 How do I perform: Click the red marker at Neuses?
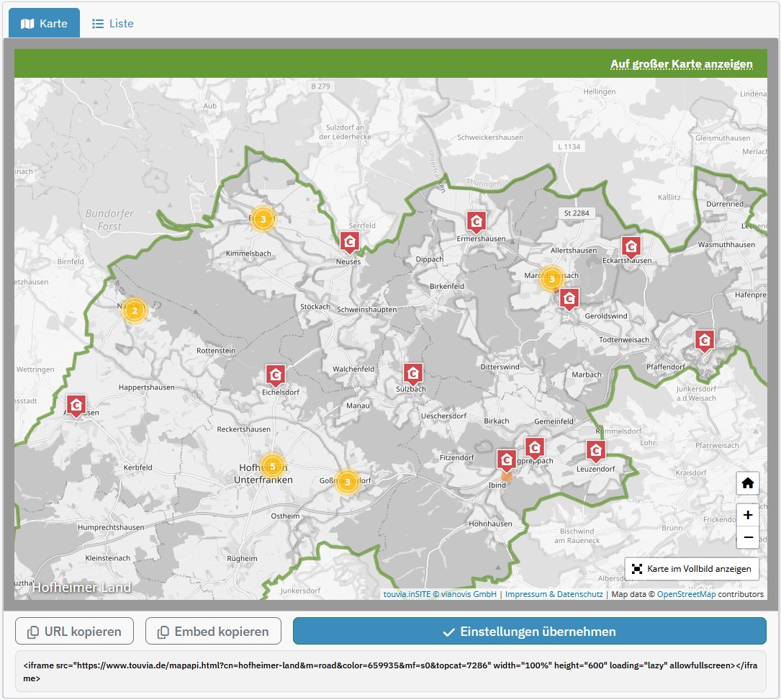click(x=350, y=242)
